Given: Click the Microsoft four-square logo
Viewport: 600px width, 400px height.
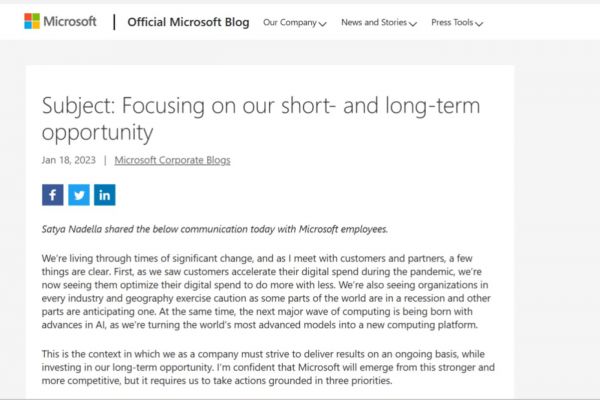Looking at the screenshot, I should pyautogui.click(x=32, y=21).
